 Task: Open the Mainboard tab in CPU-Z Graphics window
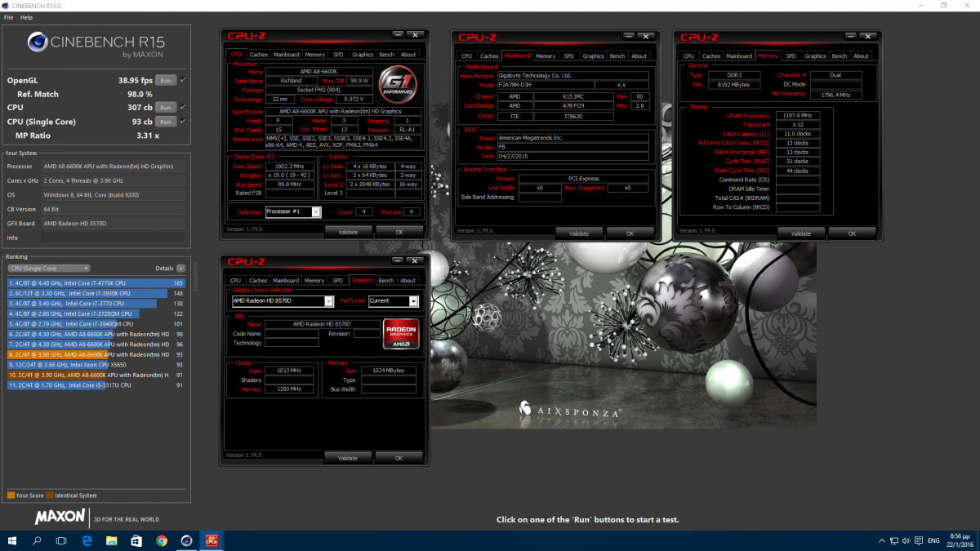point(286,281)
